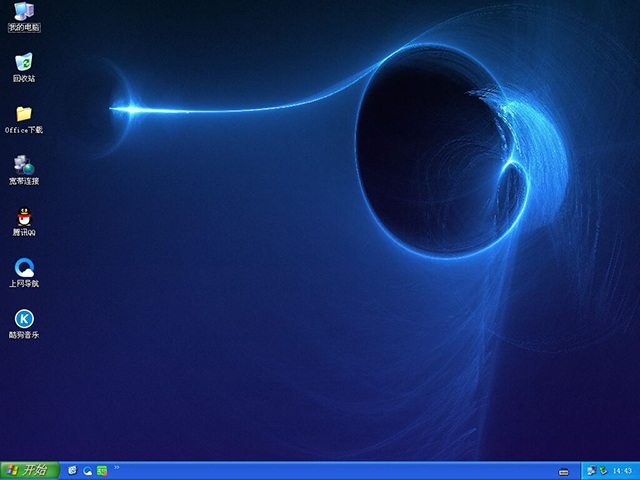Click the 酷狗音乐 KuGou music icon

[x=24, y=318]
